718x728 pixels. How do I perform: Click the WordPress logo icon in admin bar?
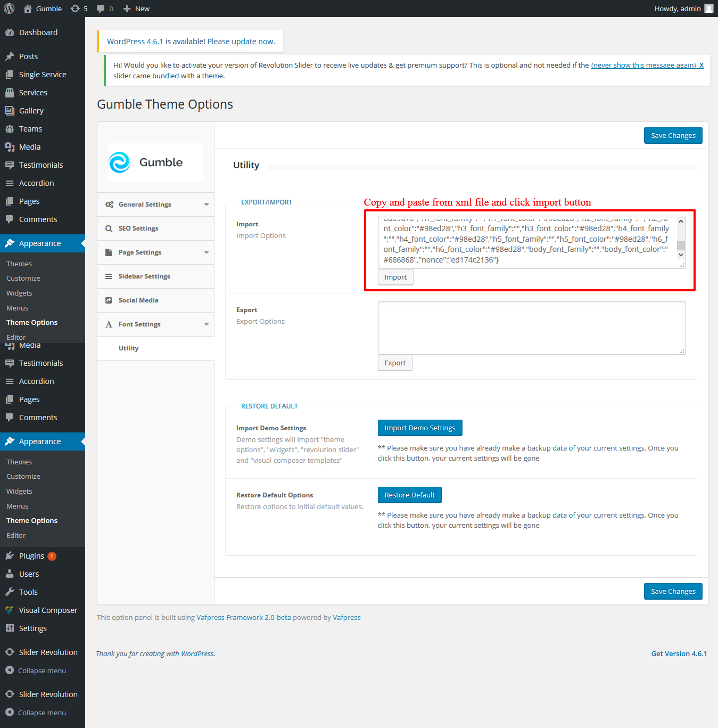point(9,9)
